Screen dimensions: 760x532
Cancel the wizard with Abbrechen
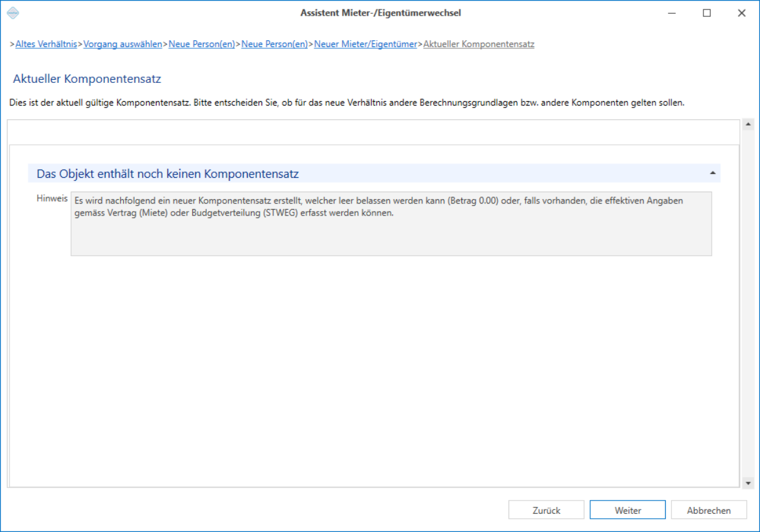(x=708, y=510)
